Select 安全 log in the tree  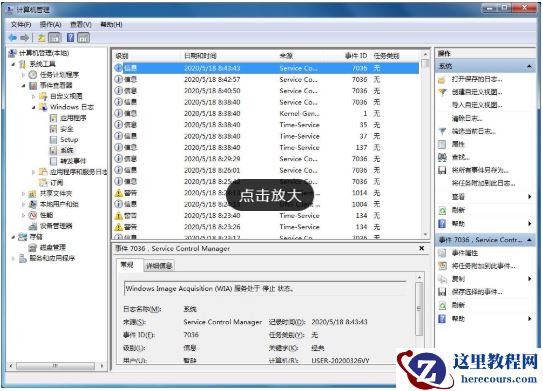[66, 129]
